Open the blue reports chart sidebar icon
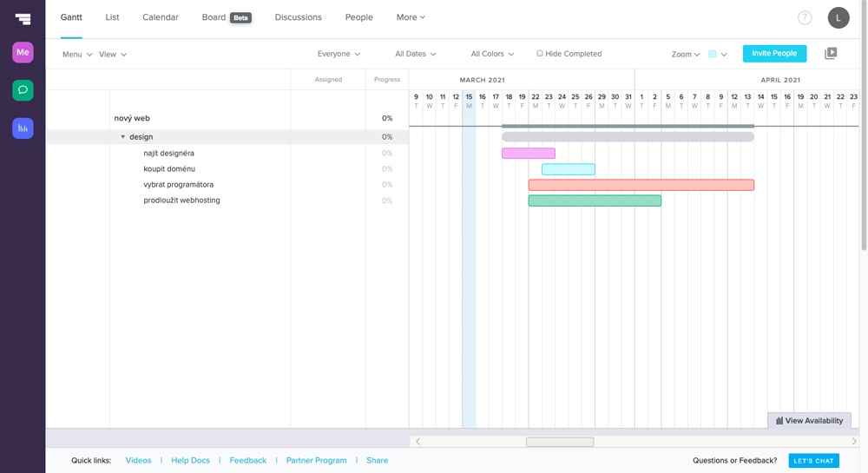 [23, 128]
